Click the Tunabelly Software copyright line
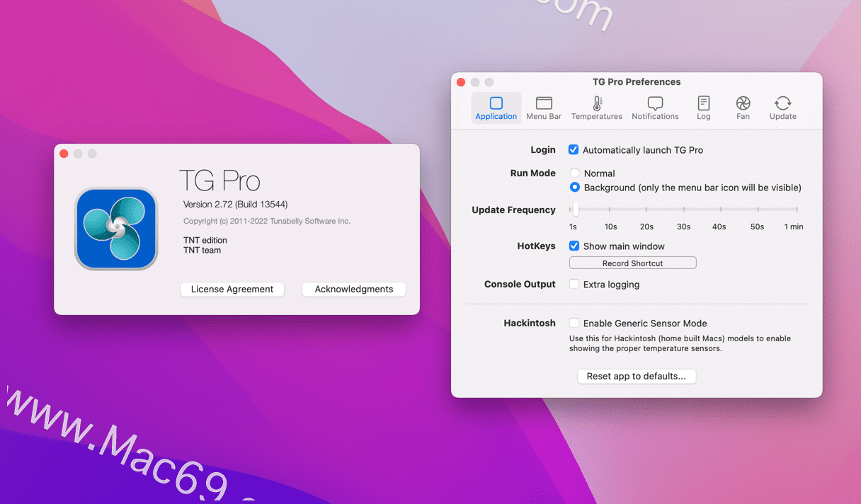This screenshot has height=504, width=861. click(x=267, y=222)
